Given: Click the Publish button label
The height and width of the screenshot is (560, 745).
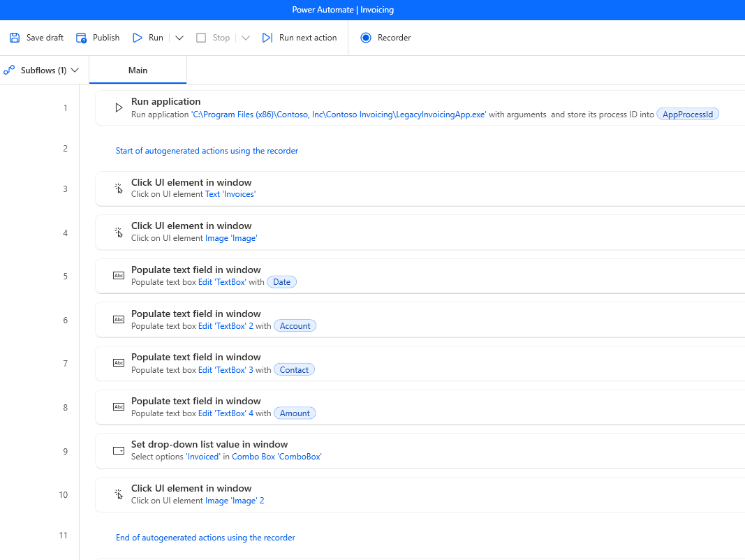Looking at the screenshot, I should [106, 38].
